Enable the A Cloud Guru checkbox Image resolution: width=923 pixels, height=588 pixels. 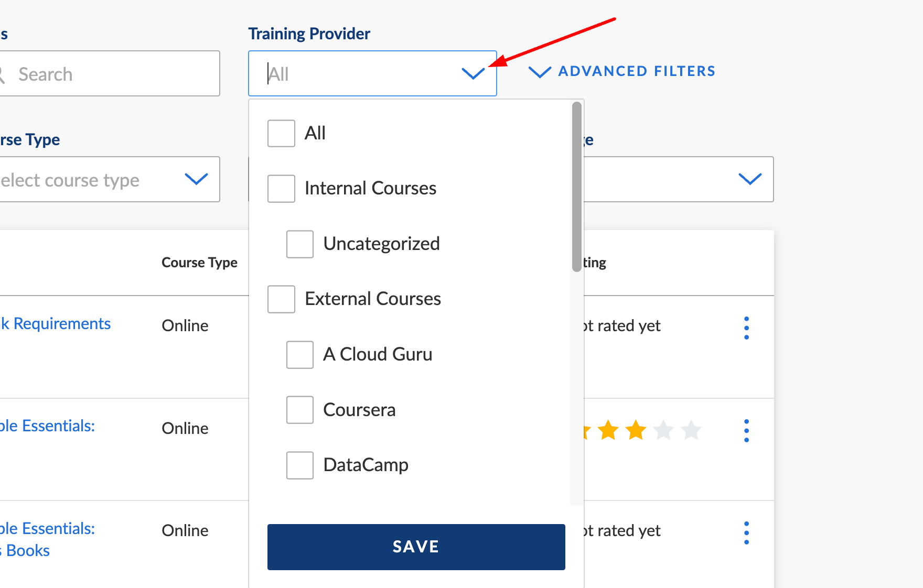coord(300,355)
